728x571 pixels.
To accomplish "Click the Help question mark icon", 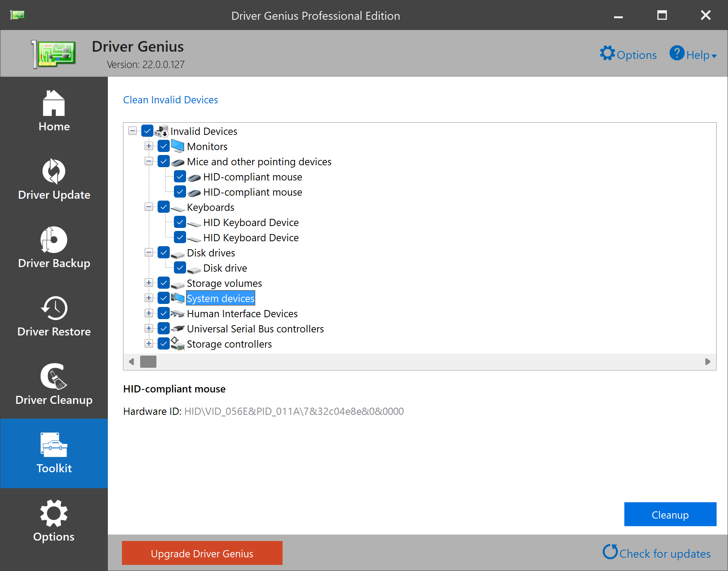I will 677,53.
